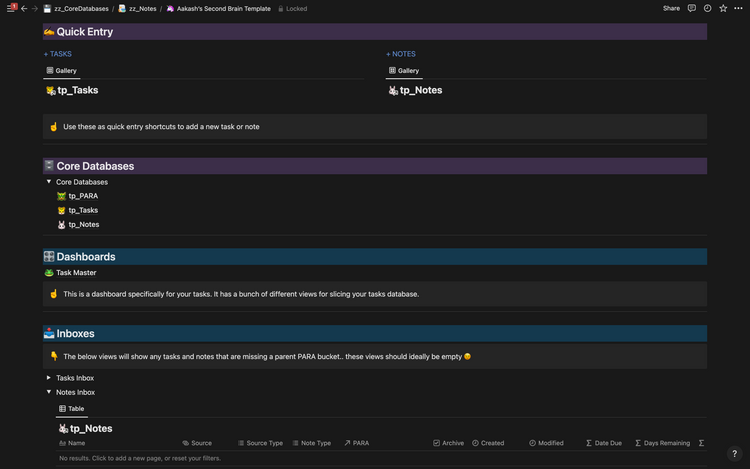Click the Source Type column header
Screen dimensions: 750x469
(260, 443)
